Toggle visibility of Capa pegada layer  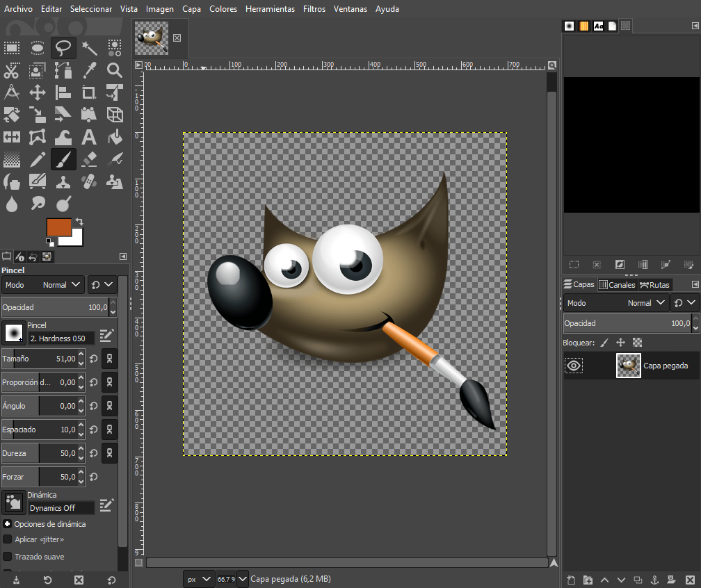point(574,366)
